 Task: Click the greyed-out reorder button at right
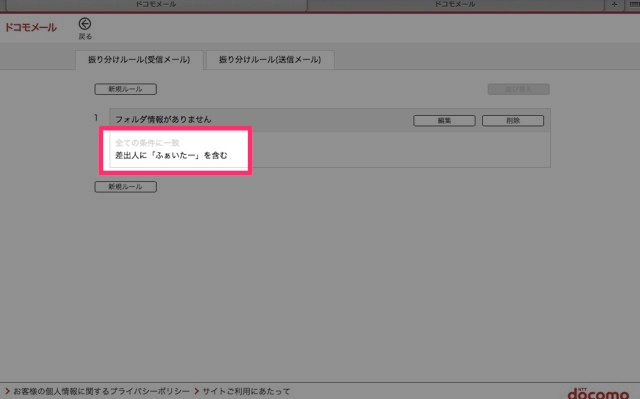click(519, 89)
